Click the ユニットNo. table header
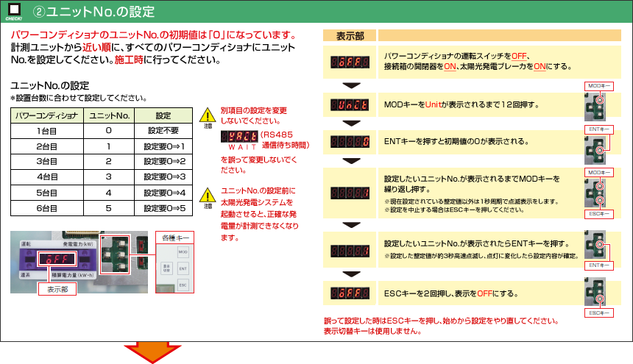 pyautogui.click(x=109, y=115)
